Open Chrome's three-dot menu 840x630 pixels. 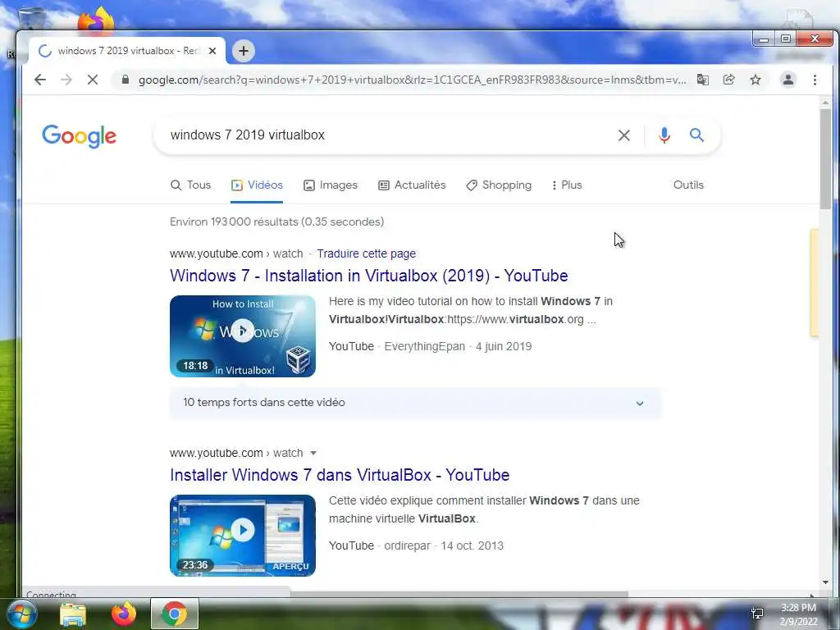point(815,80)
